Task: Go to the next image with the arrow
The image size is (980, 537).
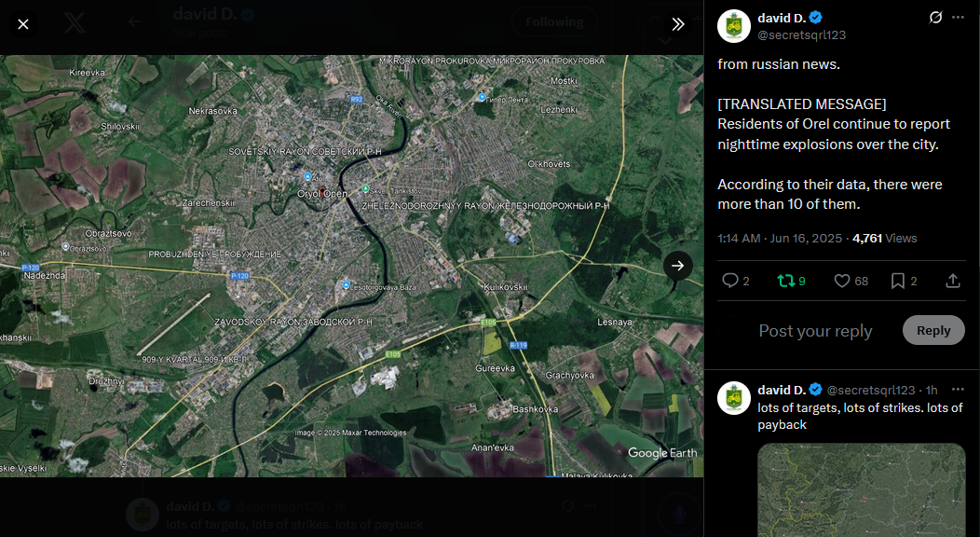Action: 678,266
